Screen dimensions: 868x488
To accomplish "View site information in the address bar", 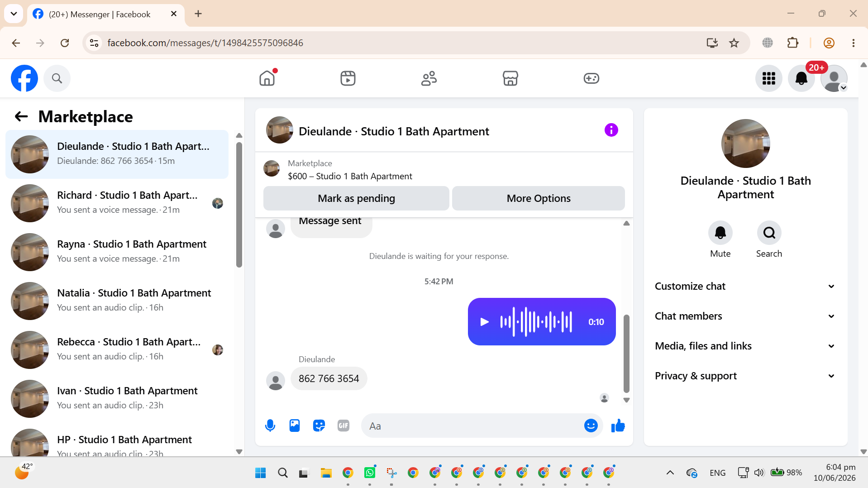I will (94, 43).
